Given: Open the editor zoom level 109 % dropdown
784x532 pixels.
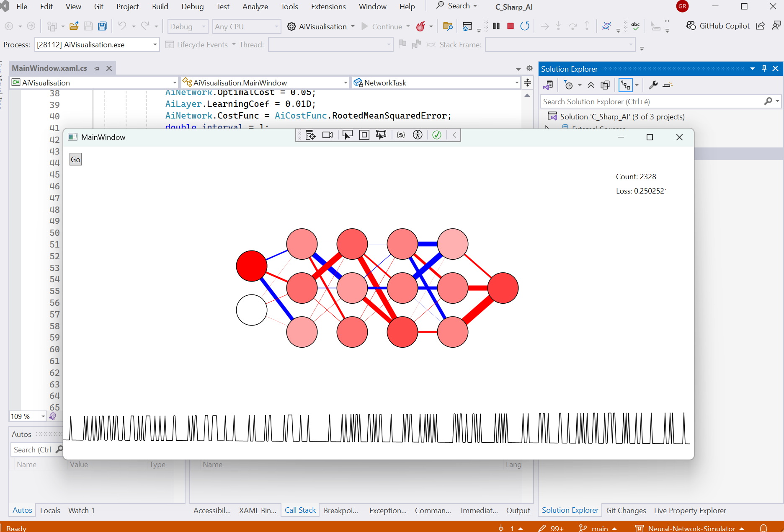Looking at the screenshot, I should click(43, 416).
